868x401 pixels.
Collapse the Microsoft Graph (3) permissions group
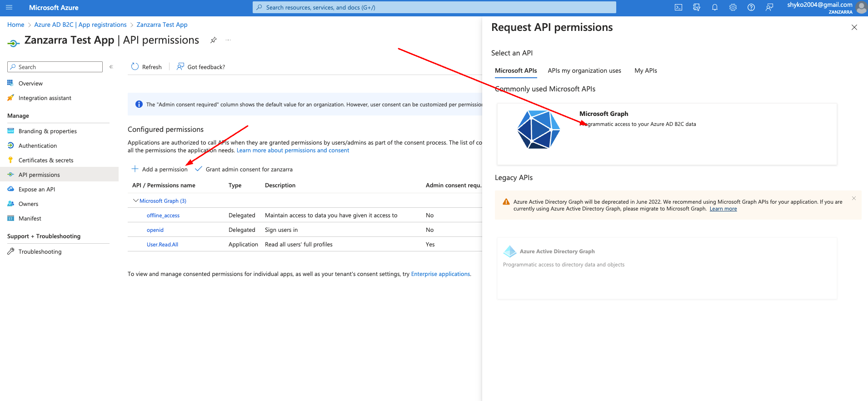(x=135, y=200)
